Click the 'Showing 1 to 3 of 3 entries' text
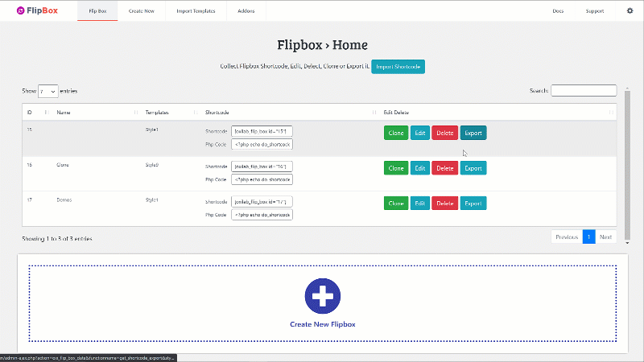Image resolution: width=644 pixels, height=362 pixels. pyautogui.click(x=57, y=239)
